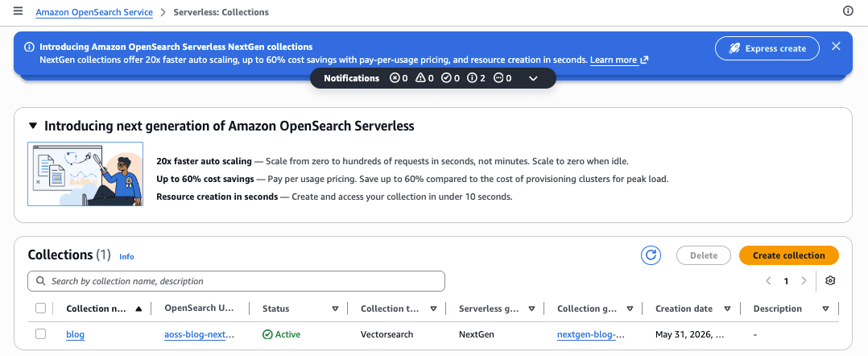Show error notifications count
868x356 pixels.
coord(399,79)
